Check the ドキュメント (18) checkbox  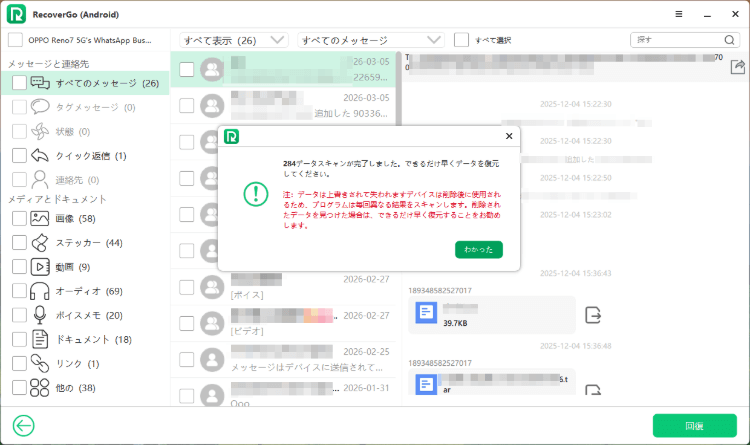point(19,339)
